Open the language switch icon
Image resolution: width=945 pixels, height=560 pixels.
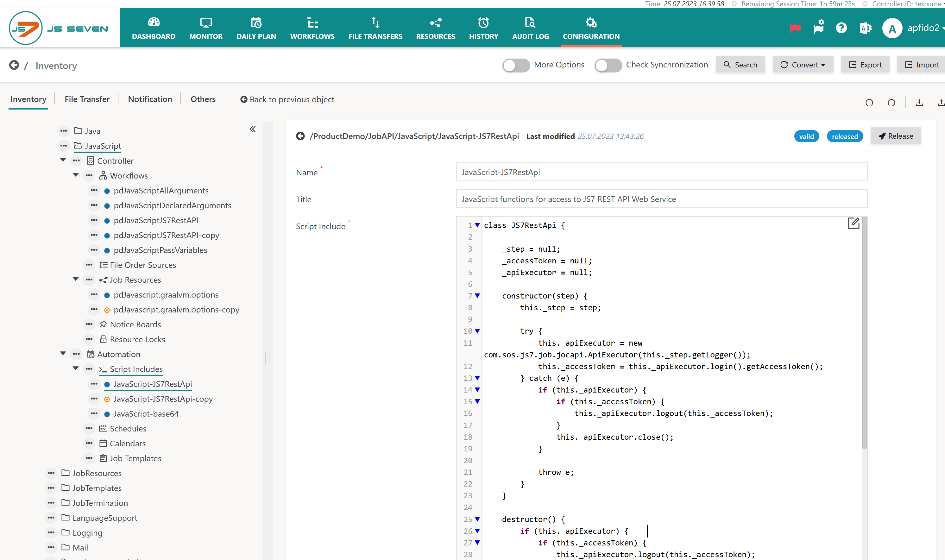coord(865,28)
